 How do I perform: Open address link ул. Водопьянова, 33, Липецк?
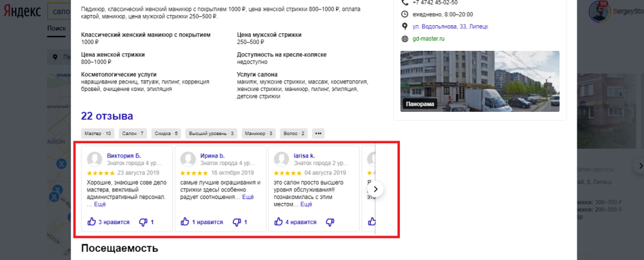[x=450, y=26]
